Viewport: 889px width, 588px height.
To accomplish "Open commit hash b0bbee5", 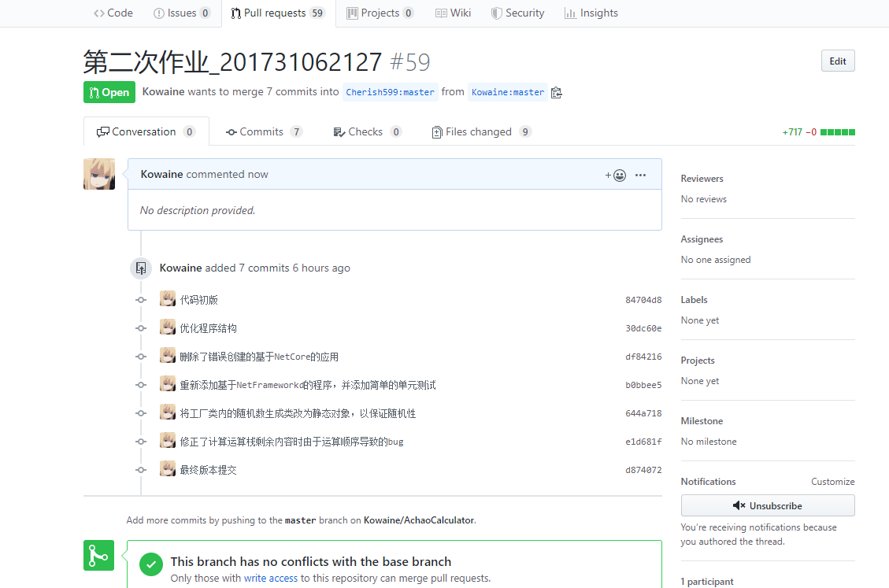I will coord(643,385).
